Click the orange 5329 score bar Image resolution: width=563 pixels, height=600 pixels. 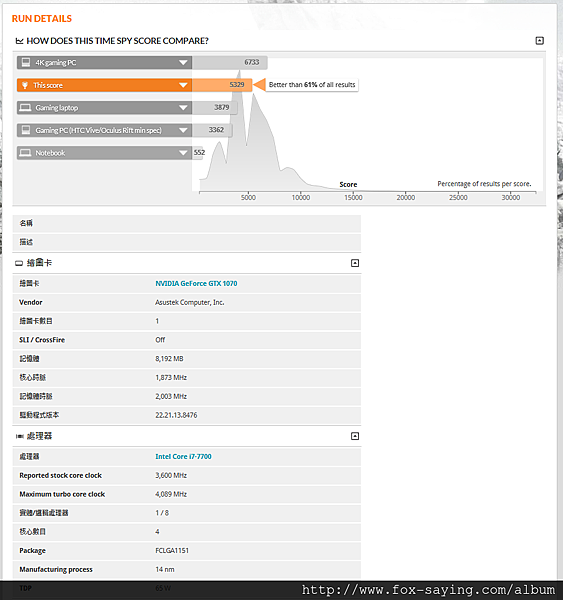point(222,85)
